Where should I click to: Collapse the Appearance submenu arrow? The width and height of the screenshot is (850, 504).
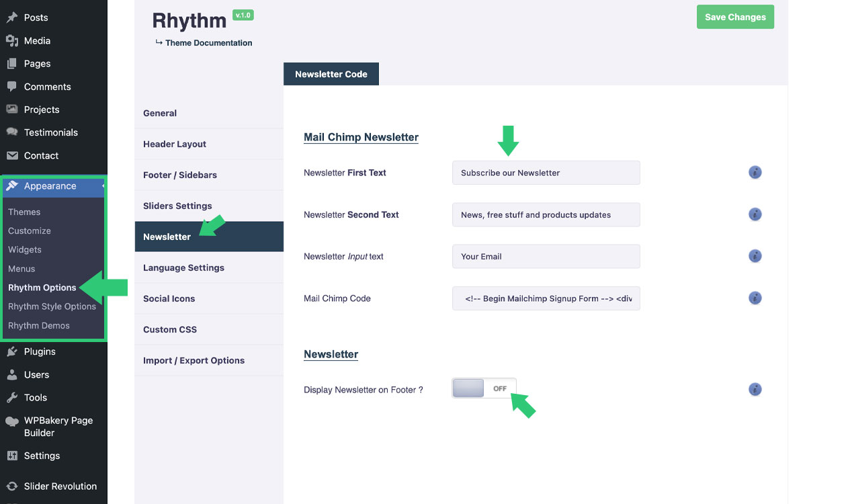pos(103,186)
